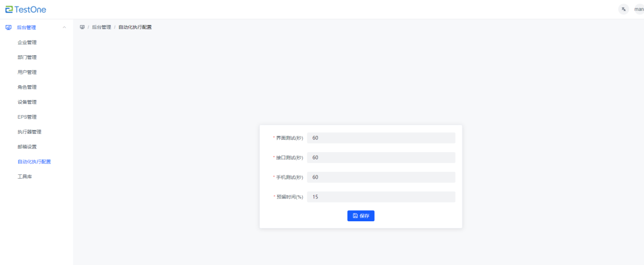Click 后台管理 breadcrumb link
This screenshot has height=265, width=644.
coord(101,27)
